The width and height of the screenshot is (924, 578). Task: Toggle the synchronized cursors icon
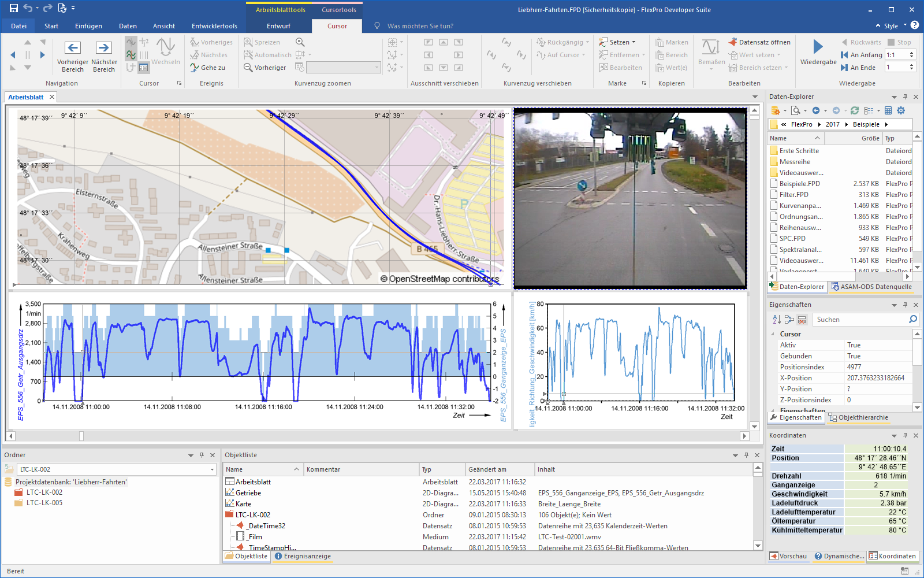[131, 55]
